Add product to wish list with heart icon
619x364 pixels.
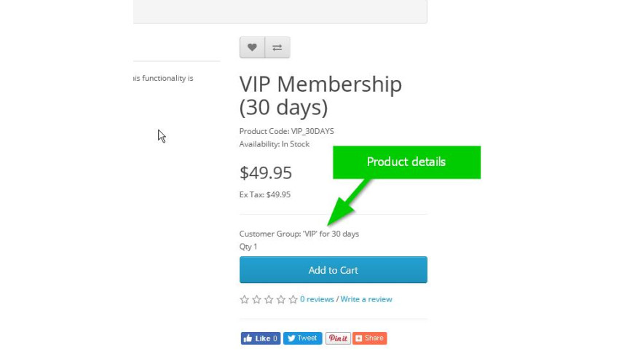[252, 47]
